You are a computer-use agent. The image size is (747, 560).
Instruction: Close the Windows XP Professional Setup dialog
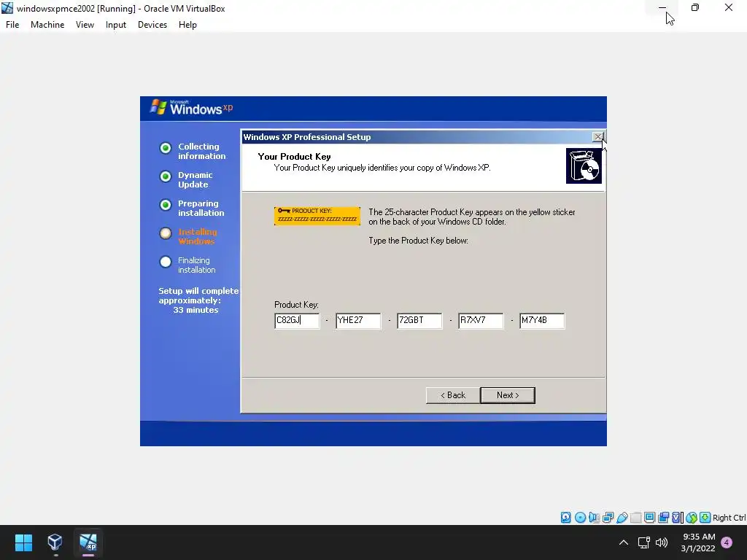click(598, 137)
